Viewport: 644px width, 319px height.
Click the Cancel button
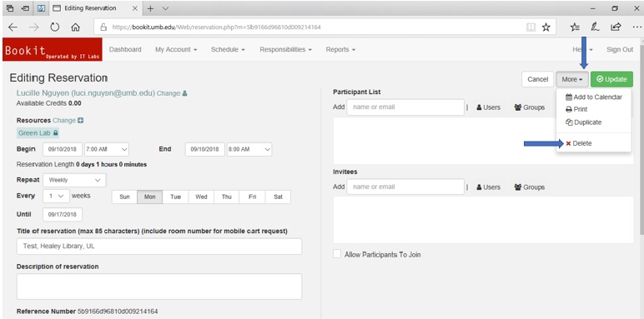(537, 79)
